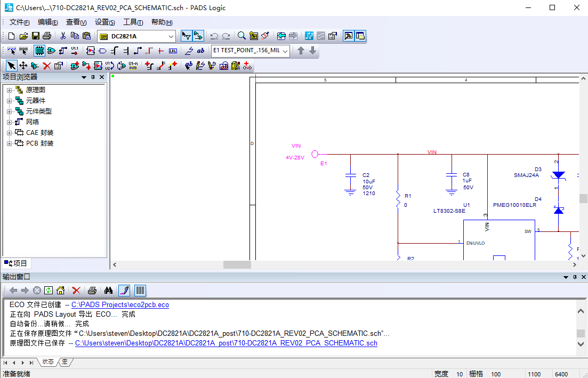Click the schematic horizontal scrollbar thumb

click(x=237, y=264)
